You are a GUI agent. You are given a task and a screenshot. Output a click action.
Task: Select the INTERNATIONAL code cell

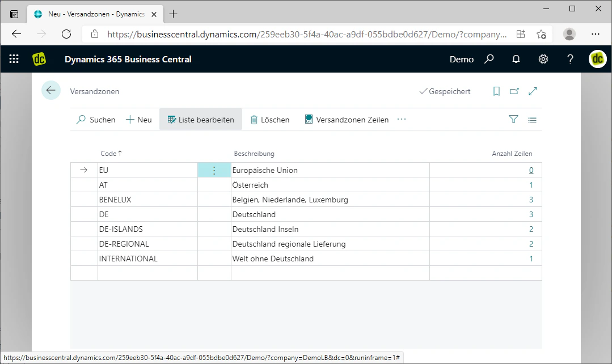[x=147, y=259]
